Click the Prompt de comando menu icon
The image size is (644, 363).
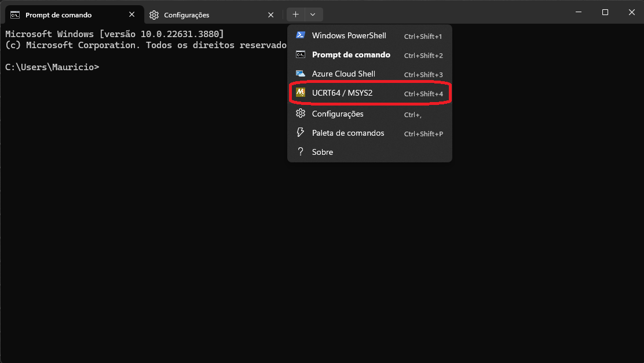tap(301, 55)
